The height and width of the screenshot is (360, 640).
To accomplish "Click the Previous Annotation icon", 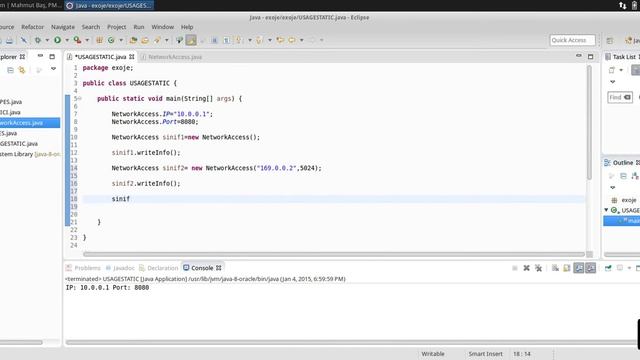I will coord(259,40).
